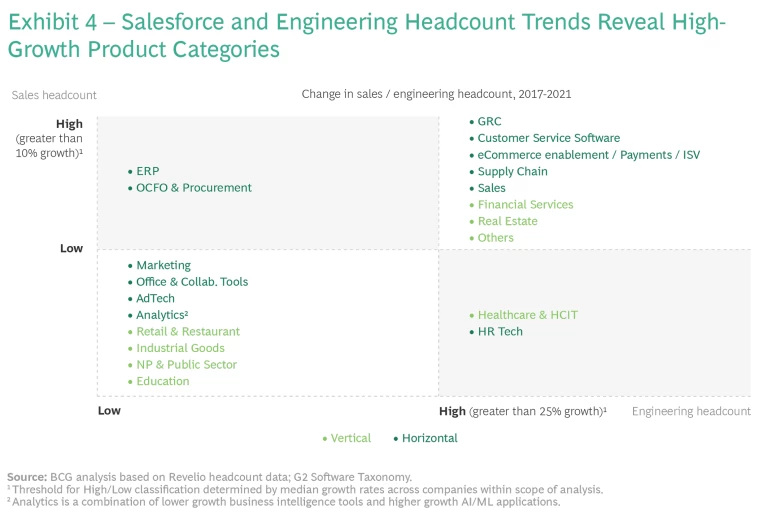This screenshot has width=768, height=524.
Task: Click the OCFO & Procurement item
Action: pos(193,188)
